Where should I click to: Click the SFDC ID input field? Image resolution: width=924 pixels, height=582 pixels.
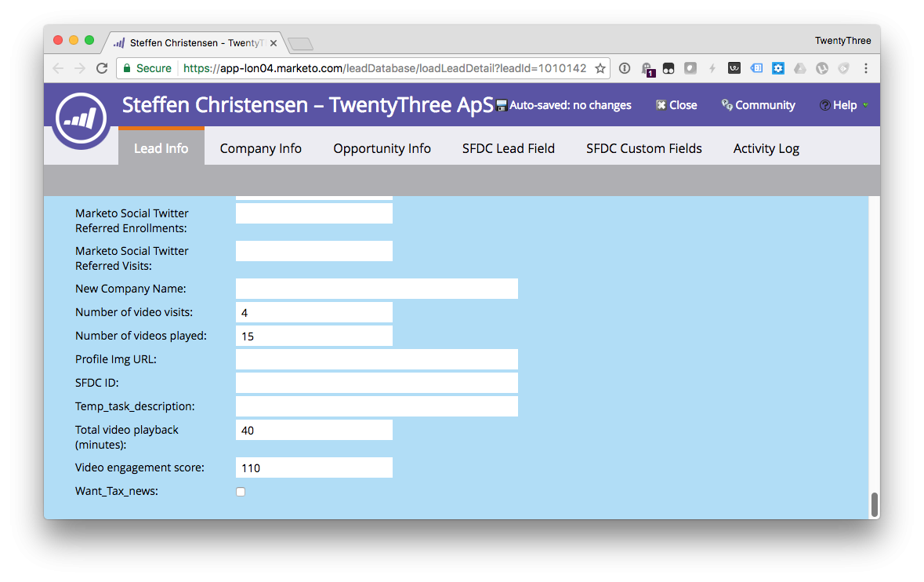[x=376, y=384]
